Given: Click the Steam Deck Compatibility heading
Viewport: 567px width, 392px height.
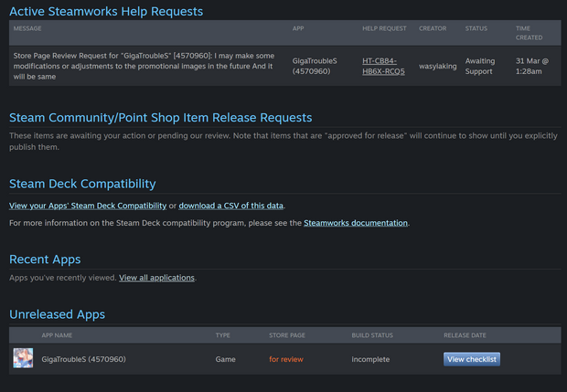Looking at the screenshot, I should point(82,184).
